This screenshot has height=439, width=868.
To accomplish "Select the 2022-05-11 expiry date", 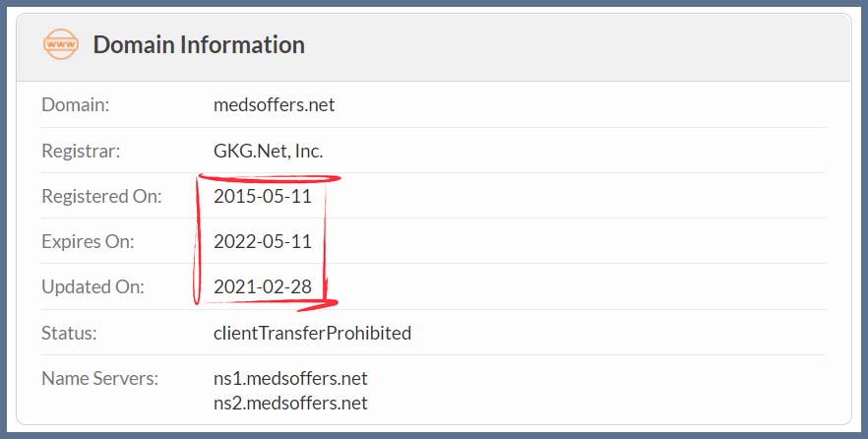I will [263, 241].
